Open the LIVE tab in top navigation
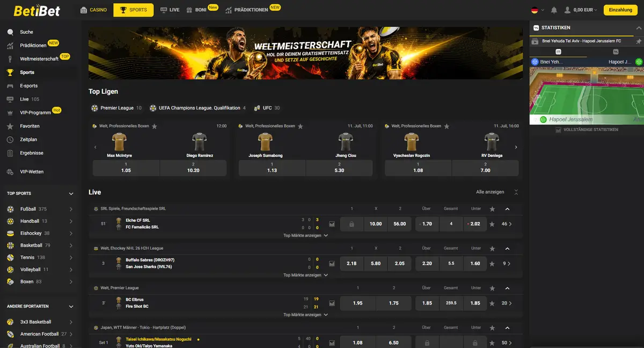 170,10
